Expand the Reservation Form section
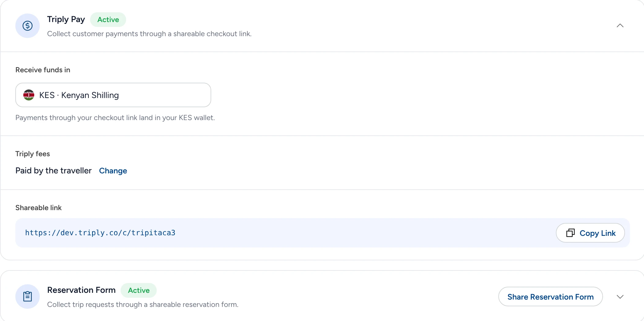644x321 pixels. [620, 297]
